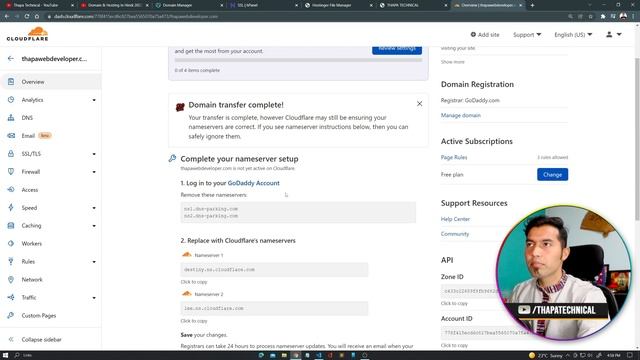
Task: Click the Review settings button
Action: tap(397, 49)
